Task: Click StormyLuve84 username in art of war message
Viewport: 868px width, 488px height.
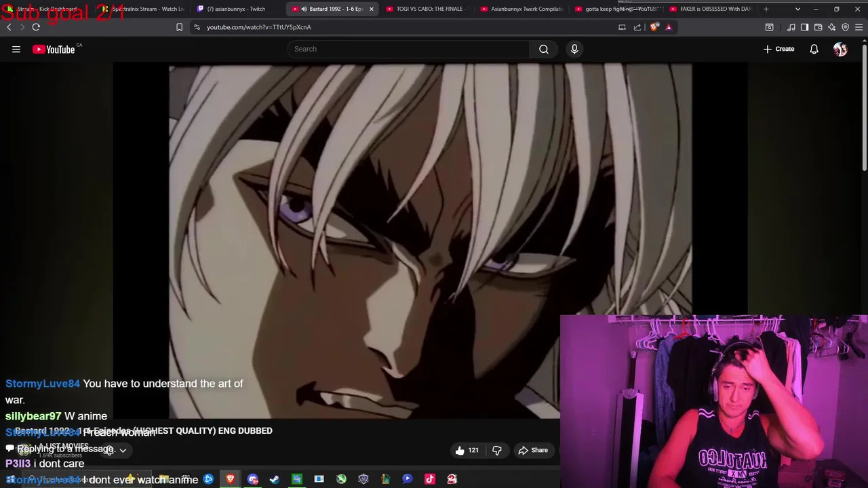Action: [43, 384]
